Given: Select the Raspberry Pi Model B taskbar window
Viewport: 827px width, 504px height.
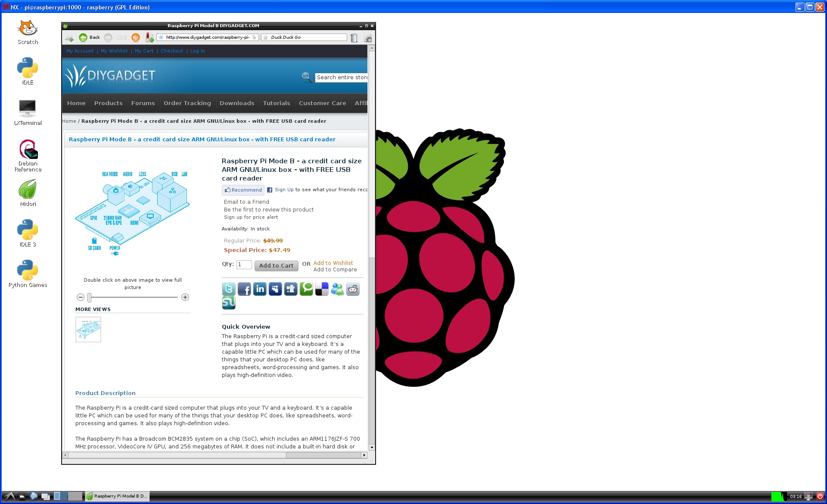Looking at the screenshot, I should tap(117, 496).
